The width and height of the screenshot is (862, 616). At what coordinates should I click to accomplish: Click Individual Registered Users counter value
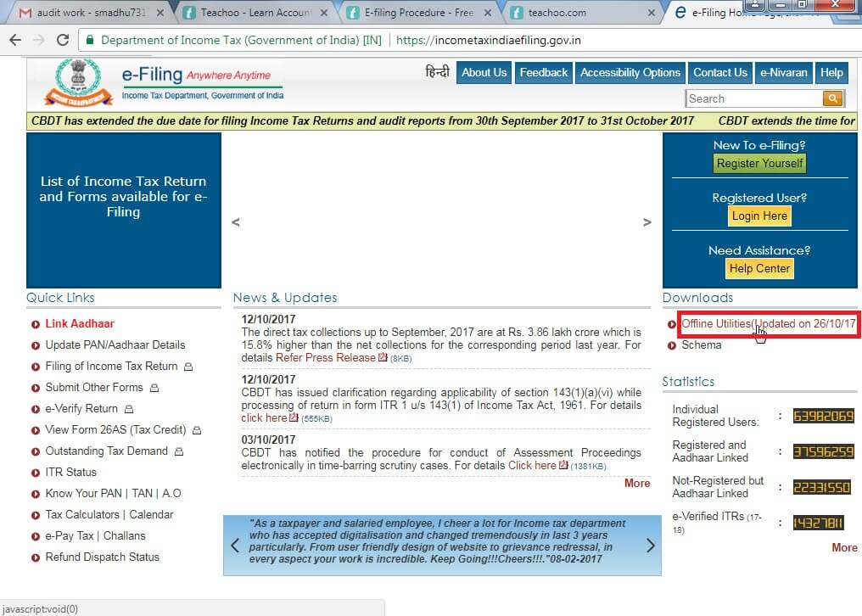pos(823,416)
